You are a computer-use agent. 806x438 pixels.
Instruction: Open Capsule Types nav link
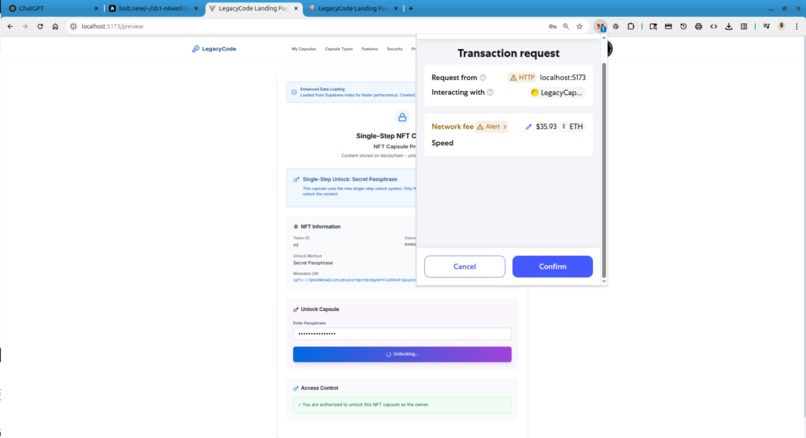[339, 49]
